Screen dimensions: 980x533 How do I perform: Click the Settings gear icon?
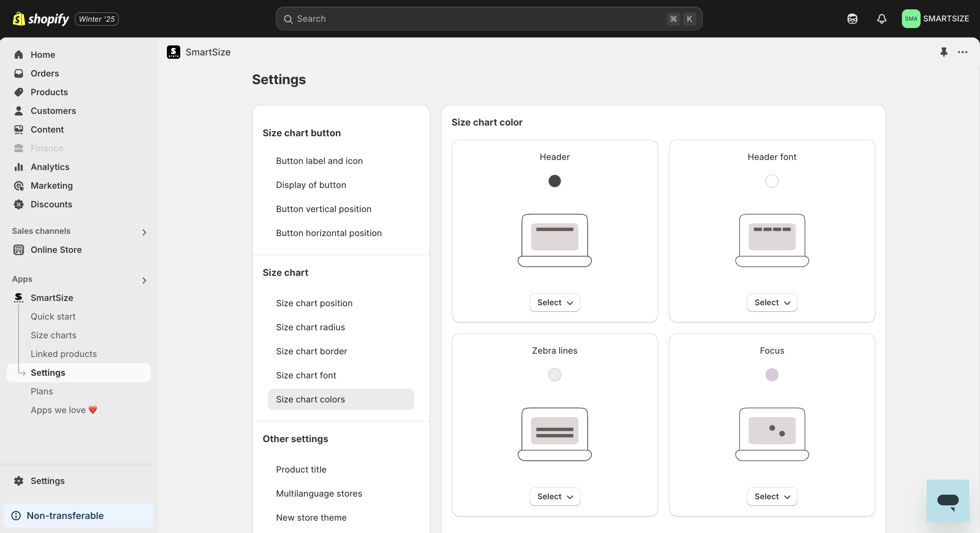[19, 481]
